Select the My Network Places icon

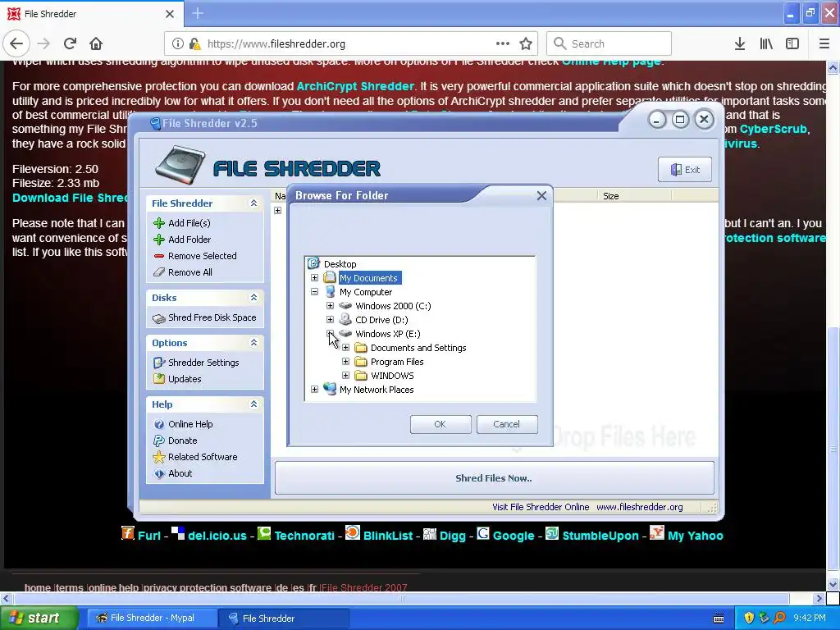[x=330, y=389]
